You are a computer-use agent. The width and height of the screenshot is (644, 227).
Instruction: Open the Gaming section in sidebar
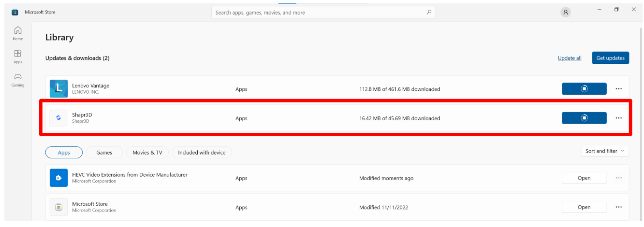coord(18,80)
